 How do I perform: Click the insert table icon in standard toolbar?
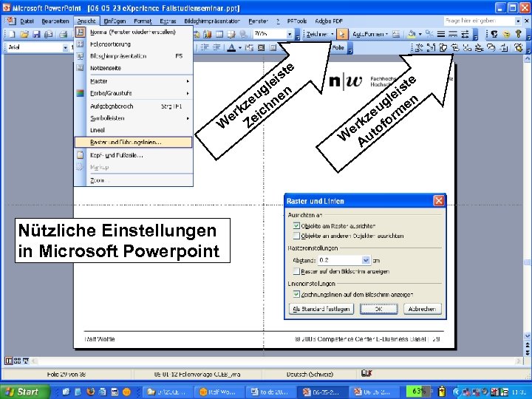click(219, 34)
